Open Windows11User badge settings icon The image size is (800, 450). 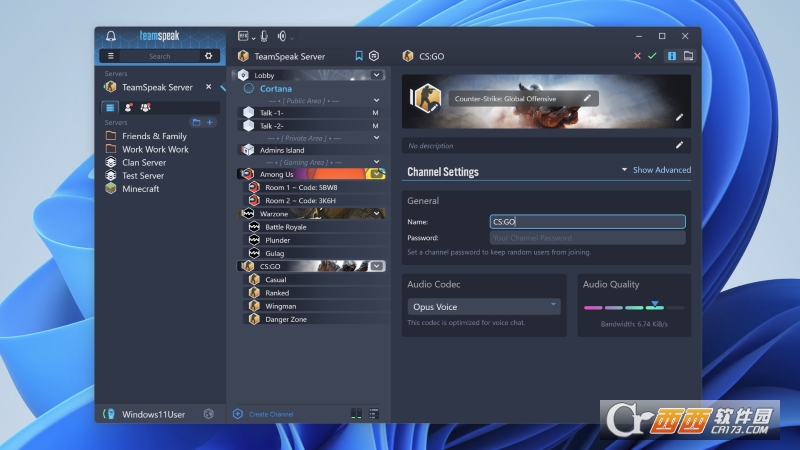point(209,414)
